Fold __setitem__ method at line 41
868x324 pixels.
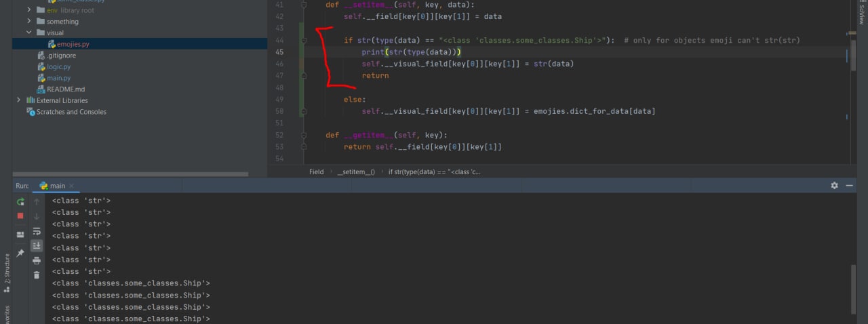[x=304, y=5]
